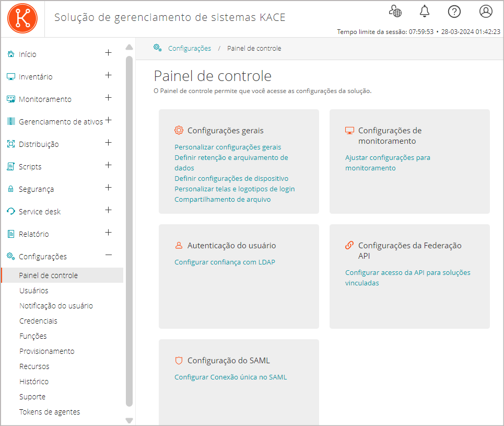Click the Inventário monitor icon
The height and width of the screenshot is (426, 504).
click(10, 75)
